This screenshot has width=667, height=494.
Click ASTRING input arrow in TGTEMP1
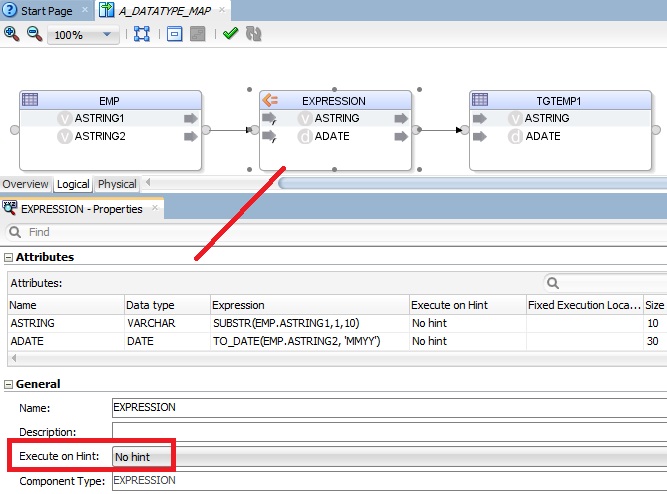[x=479, y=118]
